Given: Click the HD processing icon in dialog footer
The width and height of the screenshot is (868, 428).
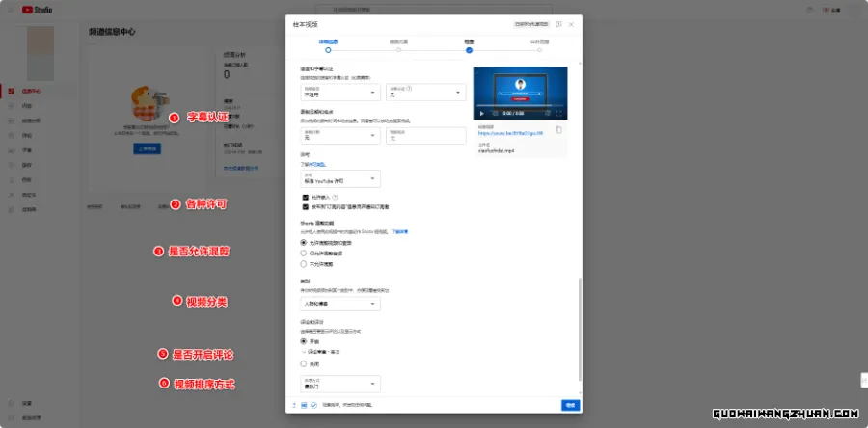Looking at the screenshot, I should coord(304,405).
